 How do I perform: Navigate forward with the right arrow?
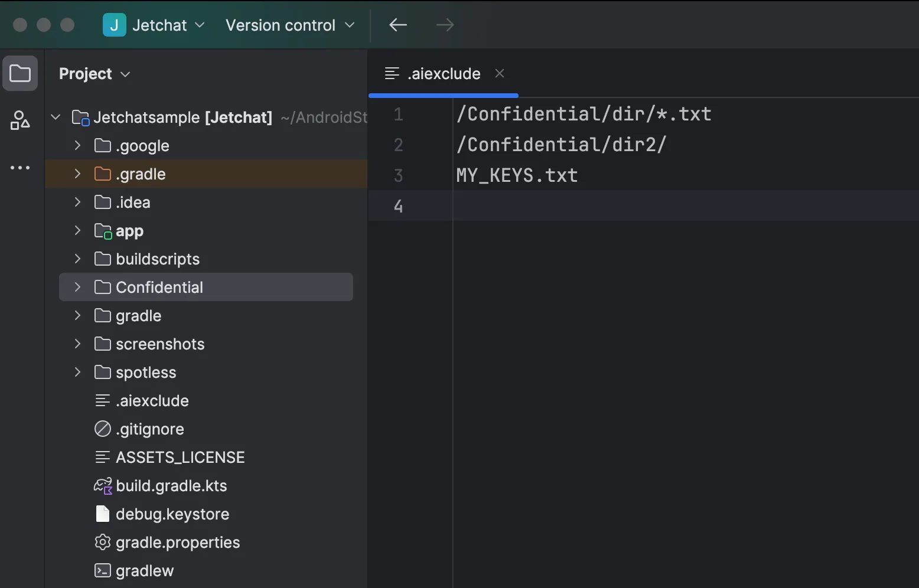[445, 25]
